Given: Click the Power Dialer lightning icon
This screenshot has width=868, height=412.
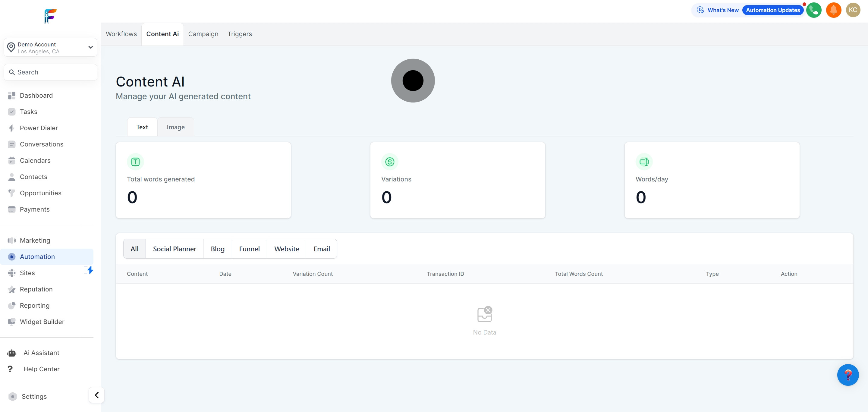Looking at the screenshot, I should tap(12, 128).
